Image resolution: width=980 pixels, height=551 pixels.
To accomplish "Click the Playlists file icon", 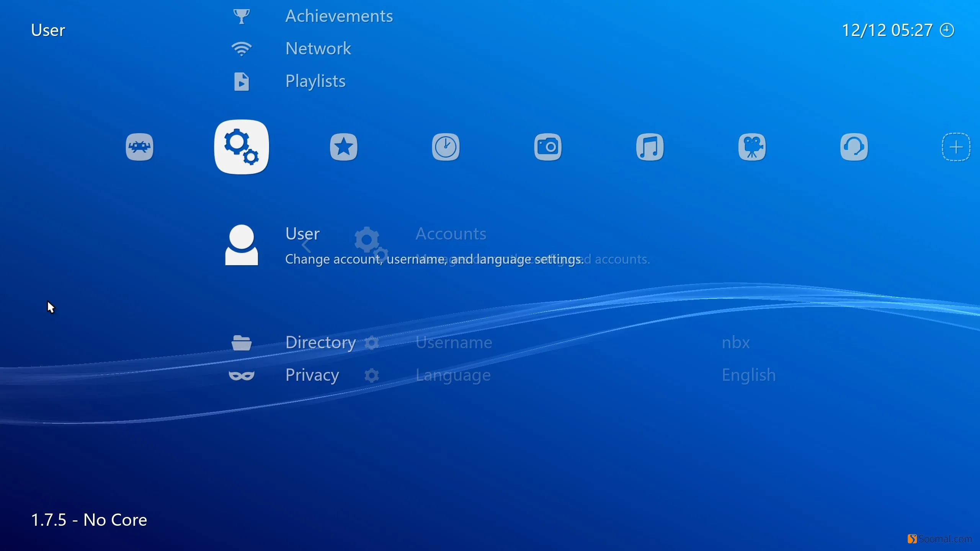I will pos(242,82).
